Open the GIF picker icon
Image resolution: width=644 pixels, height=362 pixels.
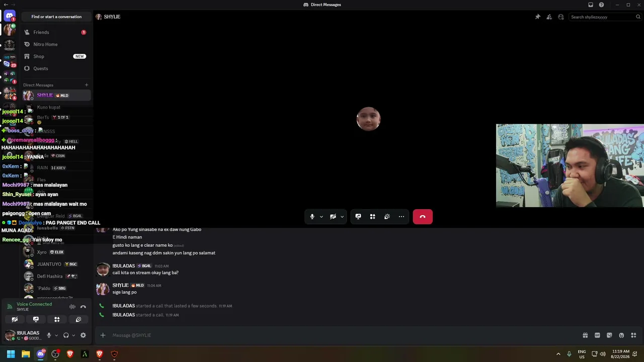pyautogui.click(x=597, y=335)
